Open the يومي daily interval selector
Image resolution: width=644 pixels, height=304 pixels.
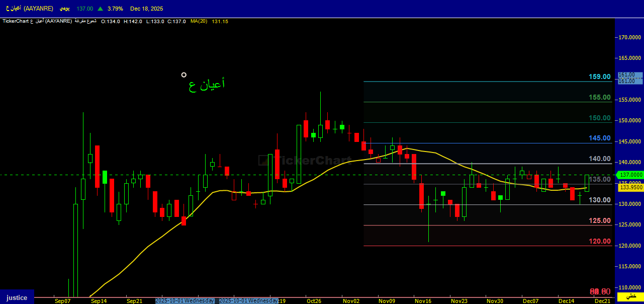[64, 9]
